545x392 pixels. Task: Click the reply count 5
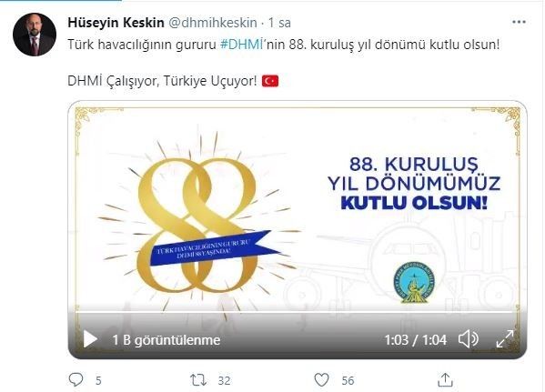click(98, 380)
